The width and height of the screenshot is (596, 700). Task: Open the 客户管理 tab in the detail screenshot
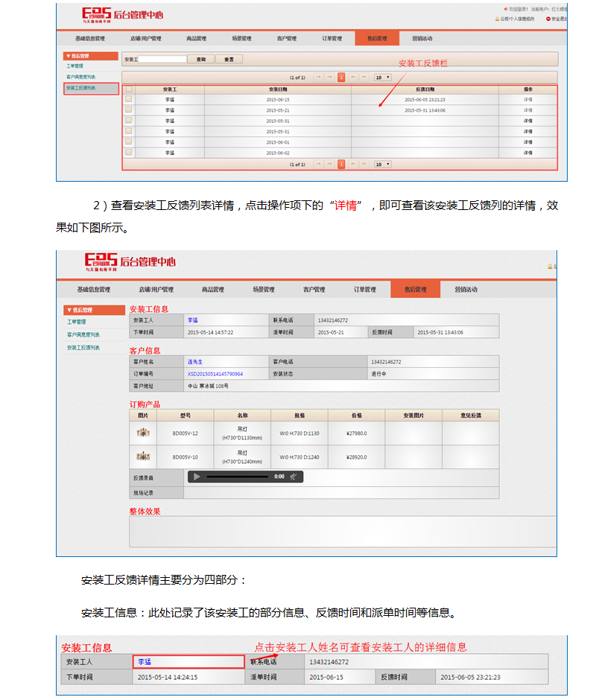pyautogui.click(x=314, y=289)
